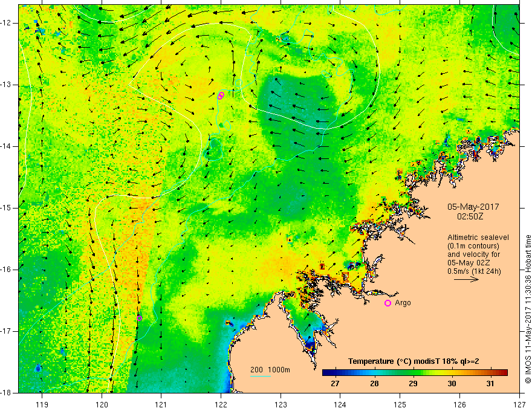532x411 pixels.
Task: Click latitude axis label '-12'
Action: click(x=7, y=23)
